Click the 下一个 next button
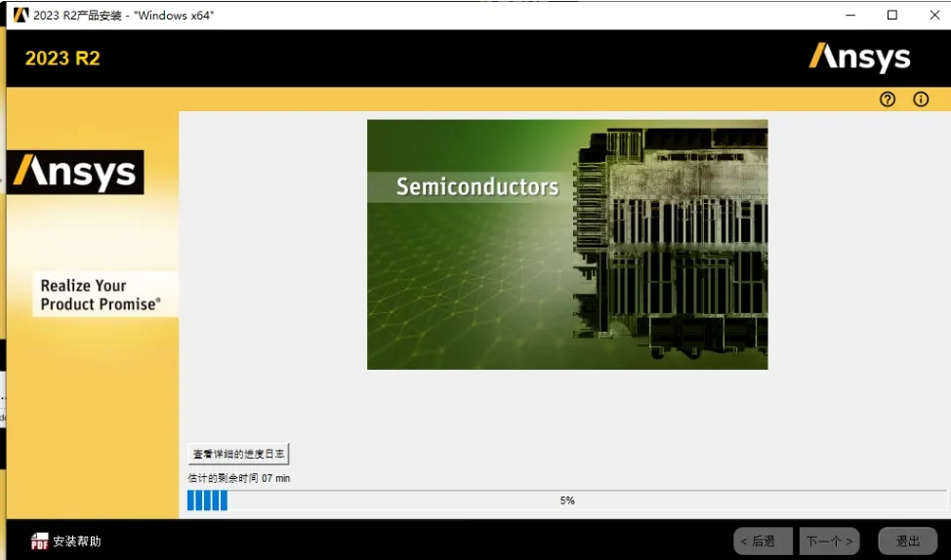951x560 pixels. (829, 541)
